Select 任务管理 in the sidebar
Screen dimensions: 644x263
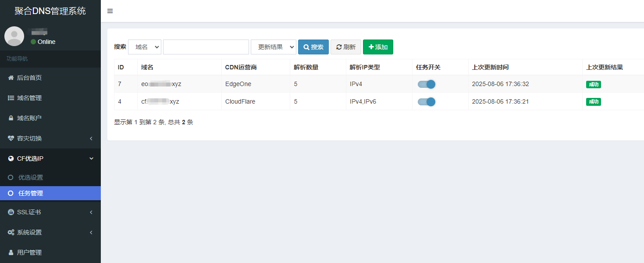[x=31, y=193]
